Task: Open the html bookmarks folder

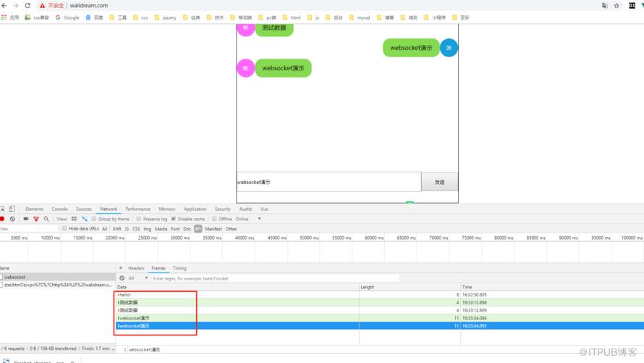Action: click(292, 17)
